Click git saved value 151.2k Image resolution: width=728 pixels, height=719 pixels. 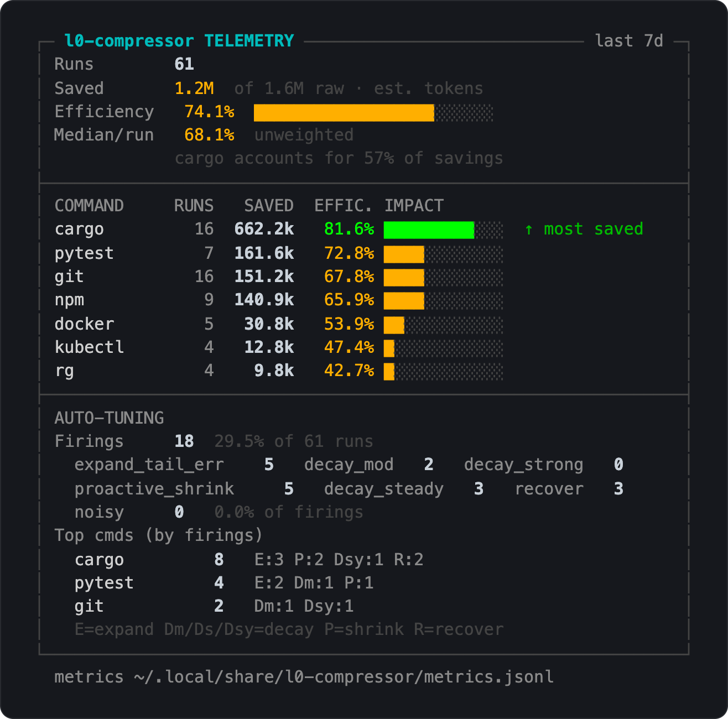tap(264, 277)
